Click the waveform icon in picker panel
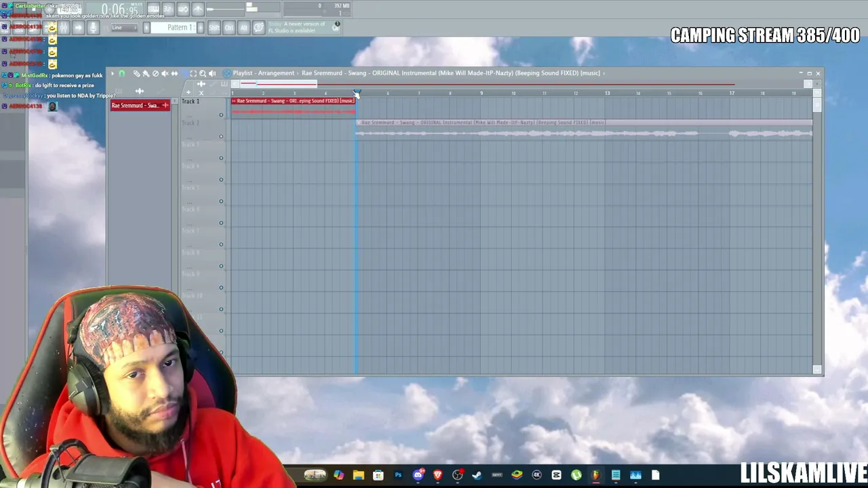 (x=140, y=91)
